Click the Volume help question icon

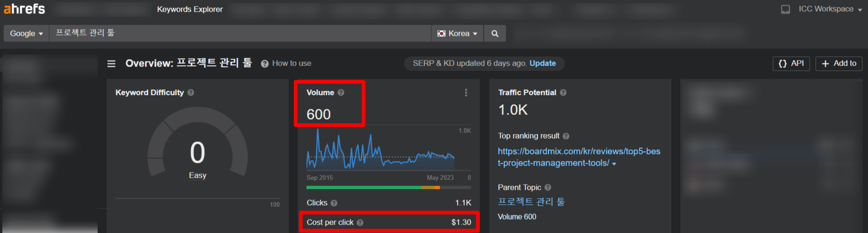click(341, 93)
